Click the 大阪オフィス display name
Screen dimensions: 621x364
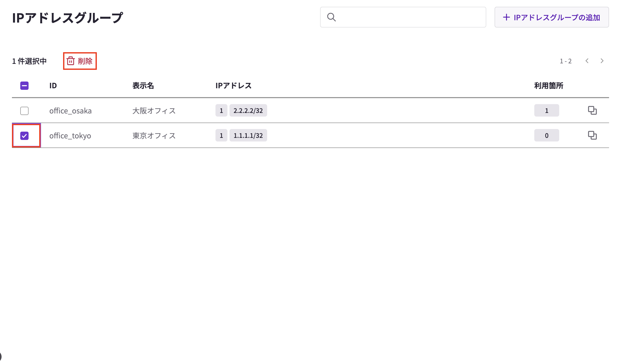click(154, 111)
